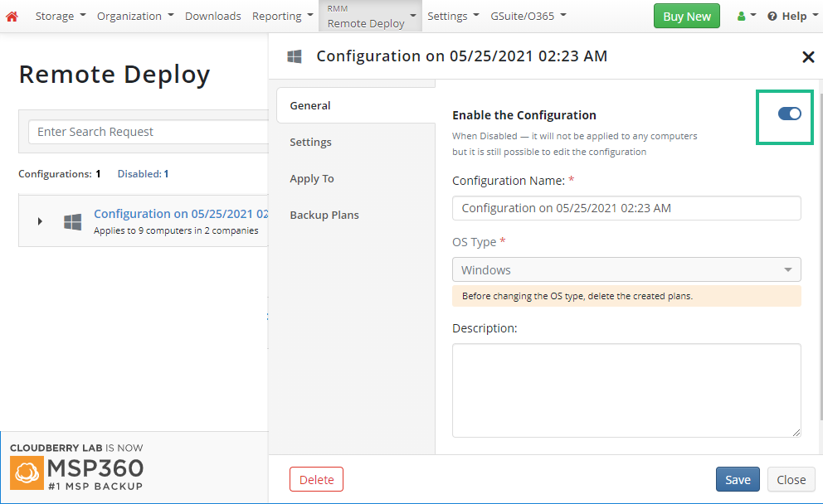Click the Windows logo in the panel header
The image size is (823, 504).
(295, 56)
